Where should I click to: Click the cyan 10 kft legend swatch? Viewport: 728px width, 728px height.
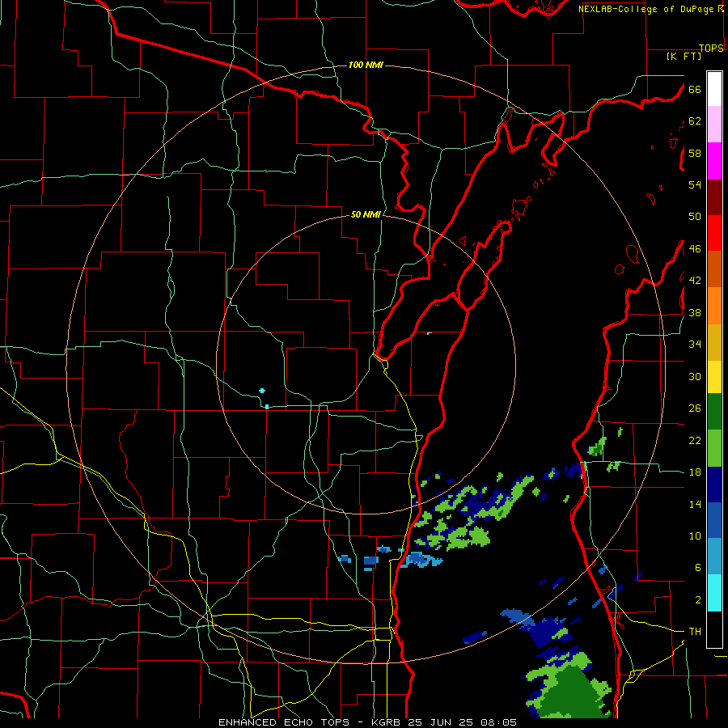[714, 593]
